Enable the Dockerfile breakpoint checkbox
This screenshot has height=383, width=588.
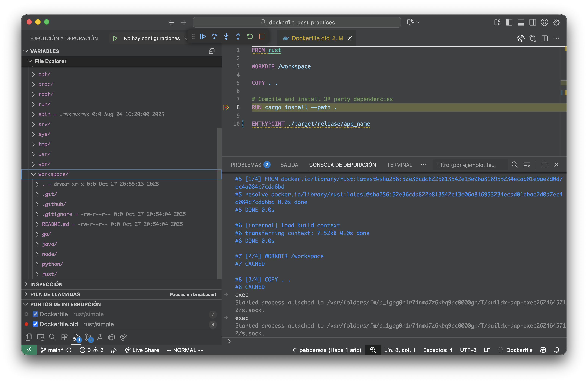[35, 314]
